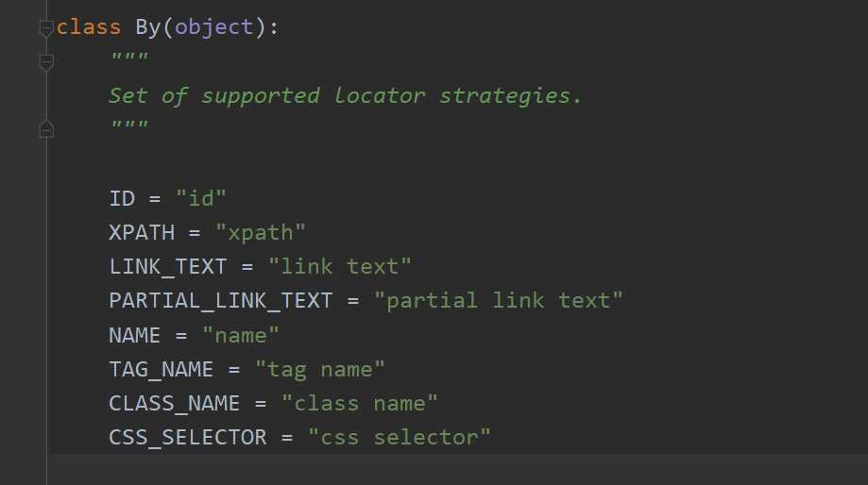The height and width of the screenshot is (485, 868).
Task: Click the "link text" string
Action: coord(340,267)
